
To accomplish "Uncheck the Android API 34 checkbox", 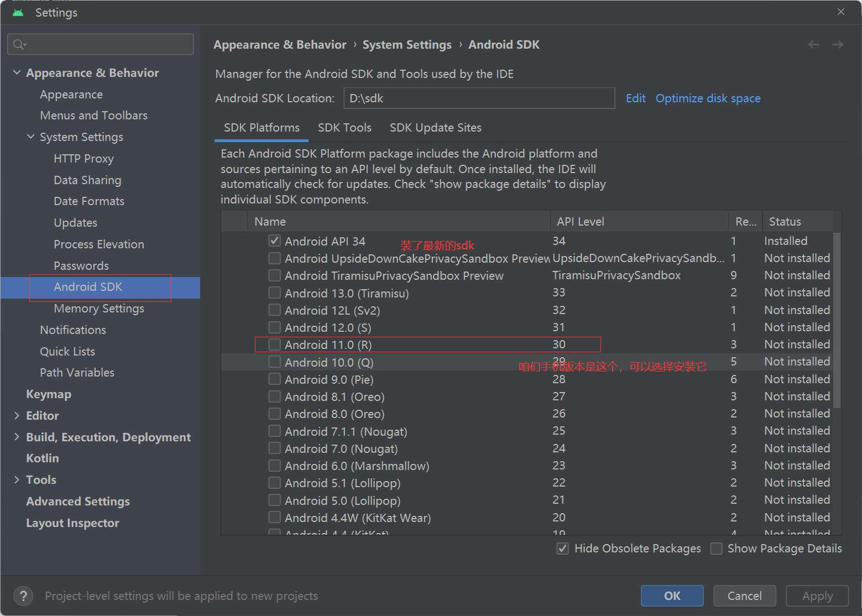I will 274,241.
